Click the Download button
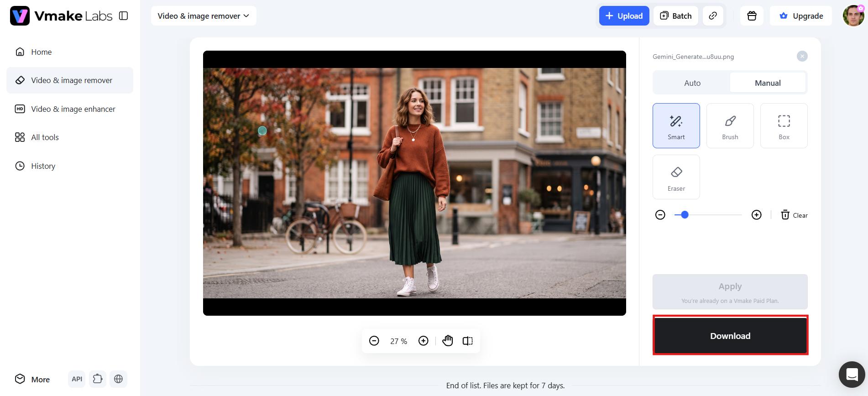The image size is (868, 396). click(x=730, y=336)
